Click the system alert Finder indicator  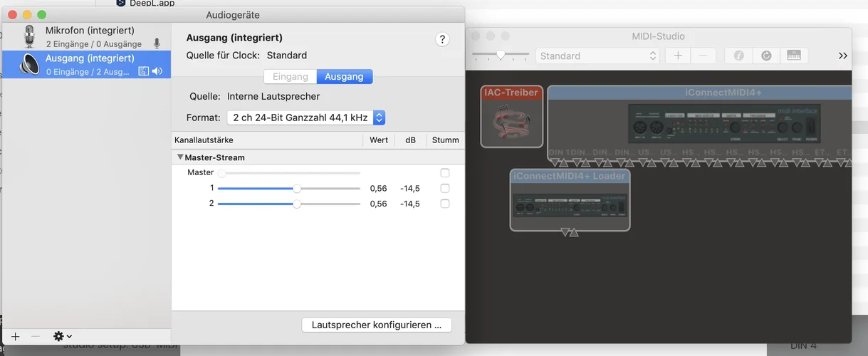[x=144, y=71]
